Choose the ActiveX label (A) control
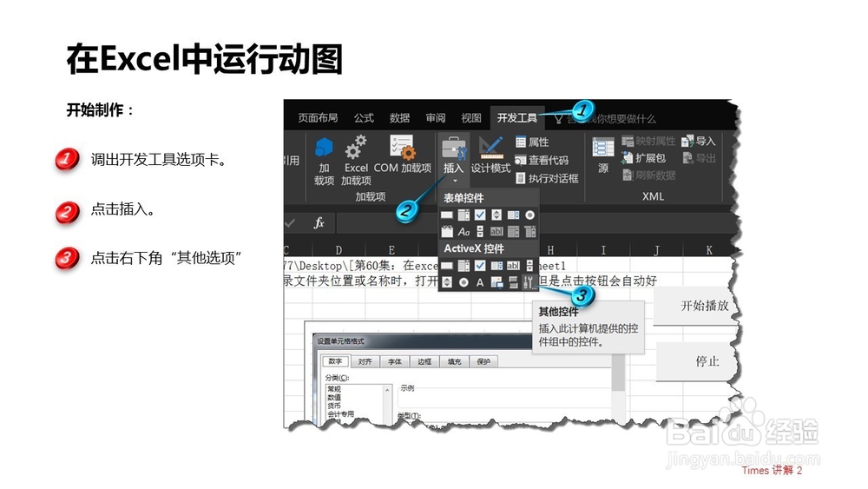This screenshot has width=868, height=489. coord(480,282)
